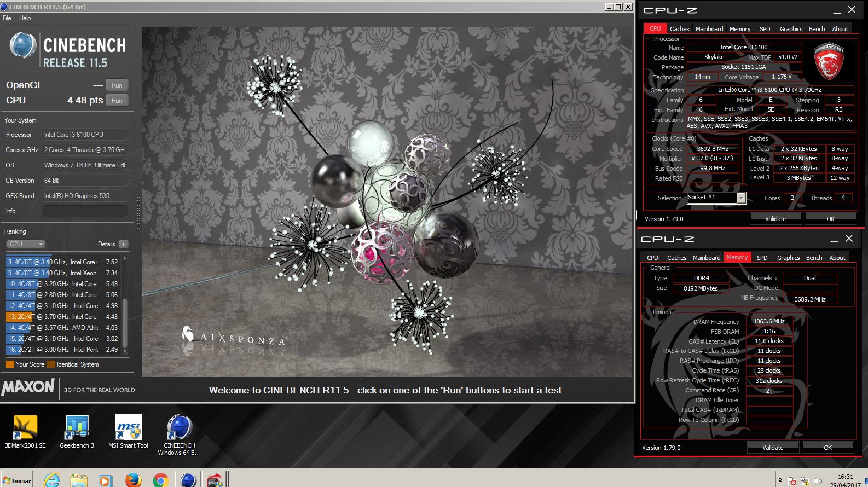868x487 pixels.
Task: Click the Cinebench panel splitter handle
Action: click(138, 213)
